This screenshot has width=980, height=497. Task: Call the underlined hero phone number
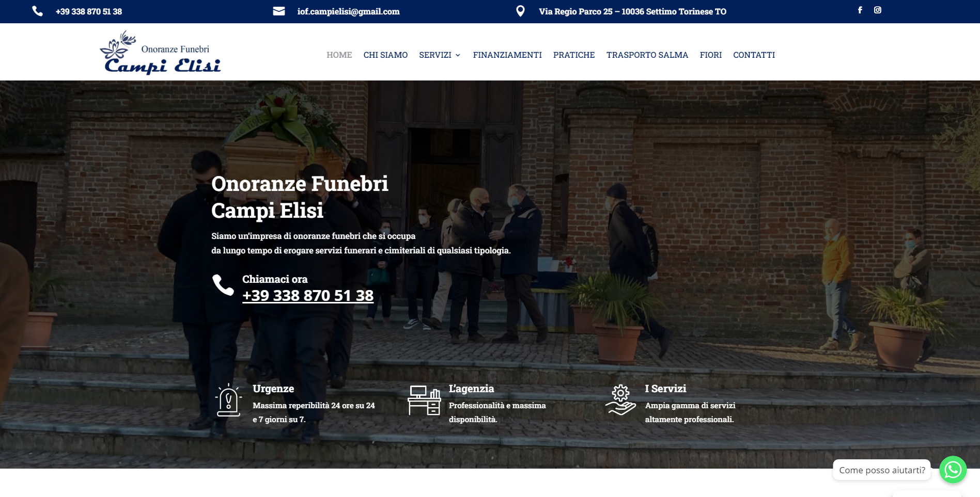pyautogui.click(x=308, y=296)
